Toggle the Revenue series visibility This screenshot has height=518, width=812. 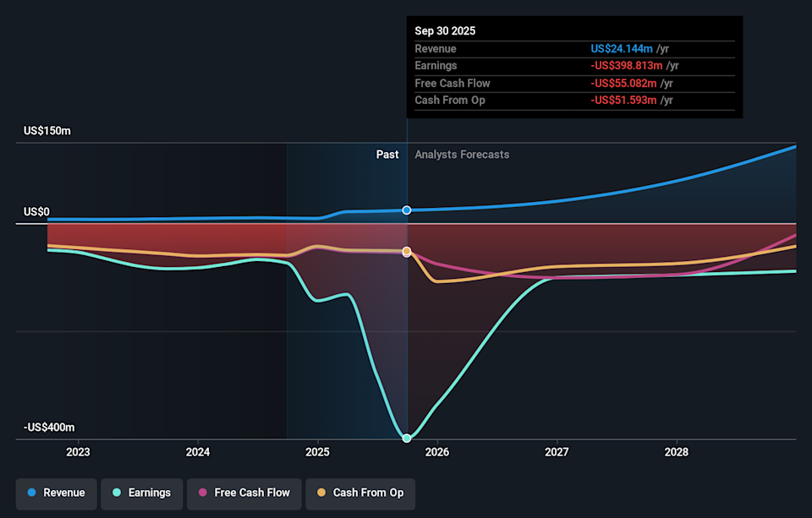[x=56, y=493]
